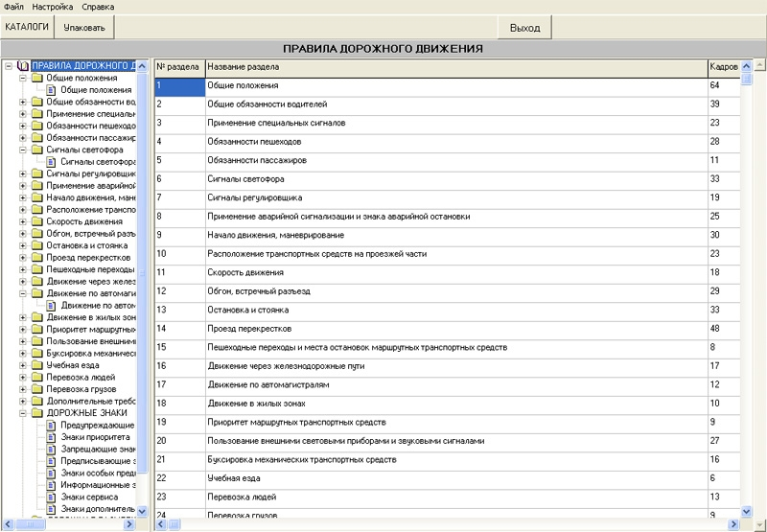The image size is (767, 532).
Task: Click the document icon of Сигналы светофора page
Action: click(x=51, y=162)
